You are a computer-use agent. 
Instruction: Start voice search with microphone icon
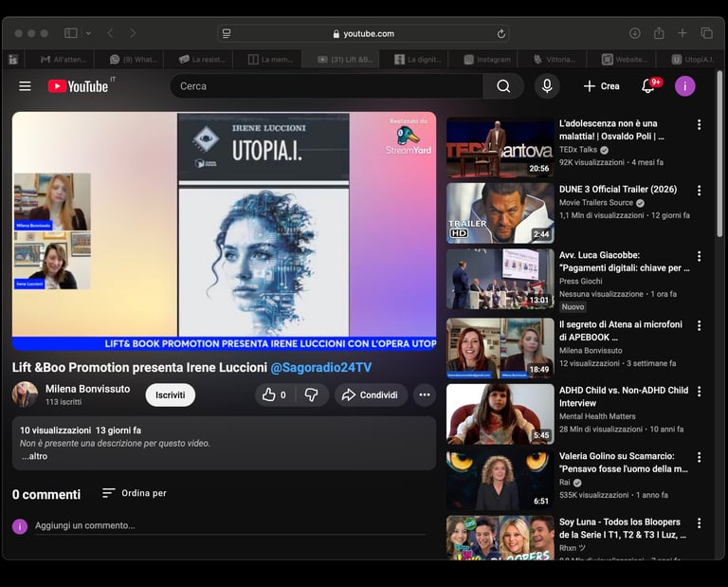547,86
